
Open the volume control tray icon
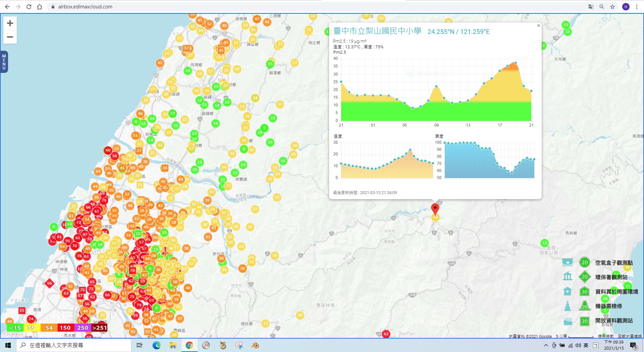pyautogui.click(x=578, y=345)
